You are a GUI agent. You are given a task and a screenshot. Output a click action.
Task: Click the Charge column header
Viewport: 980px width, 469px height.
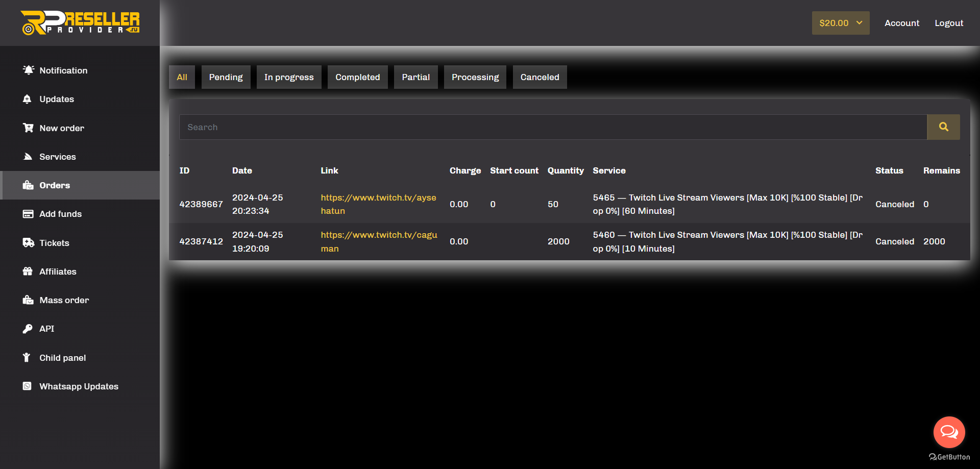465,170
